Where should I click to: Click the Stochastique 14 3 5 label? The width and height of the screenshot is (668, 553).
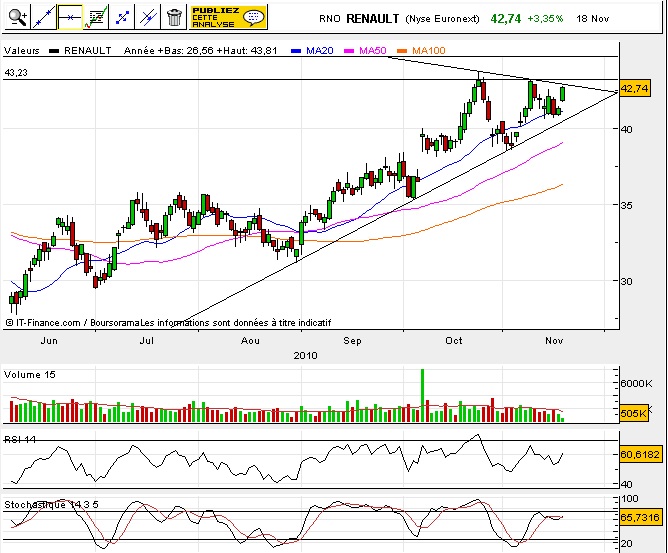tap(51, 505)
